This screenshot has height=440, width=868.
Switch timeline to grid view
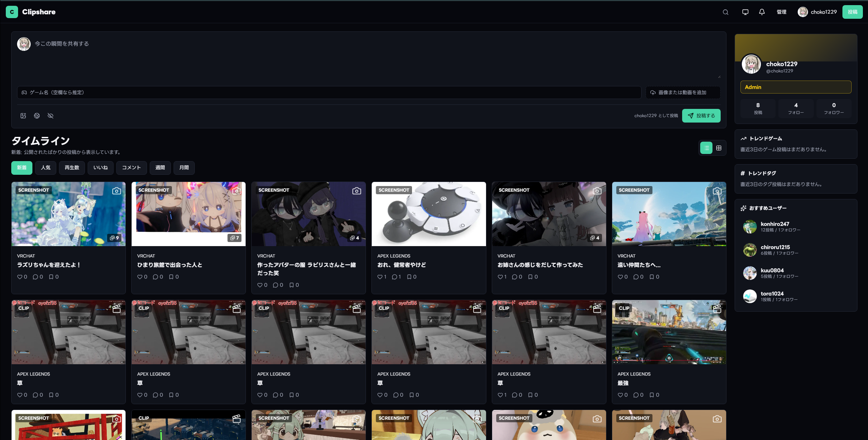[x=719, y=148]
